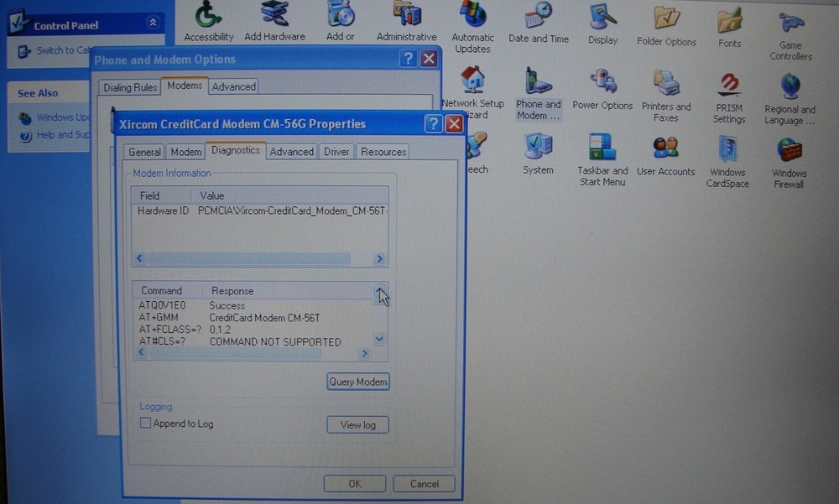Open Help and Support link
Screen dimensions: 839x504
pyautogui.click(x=63, y=135)
